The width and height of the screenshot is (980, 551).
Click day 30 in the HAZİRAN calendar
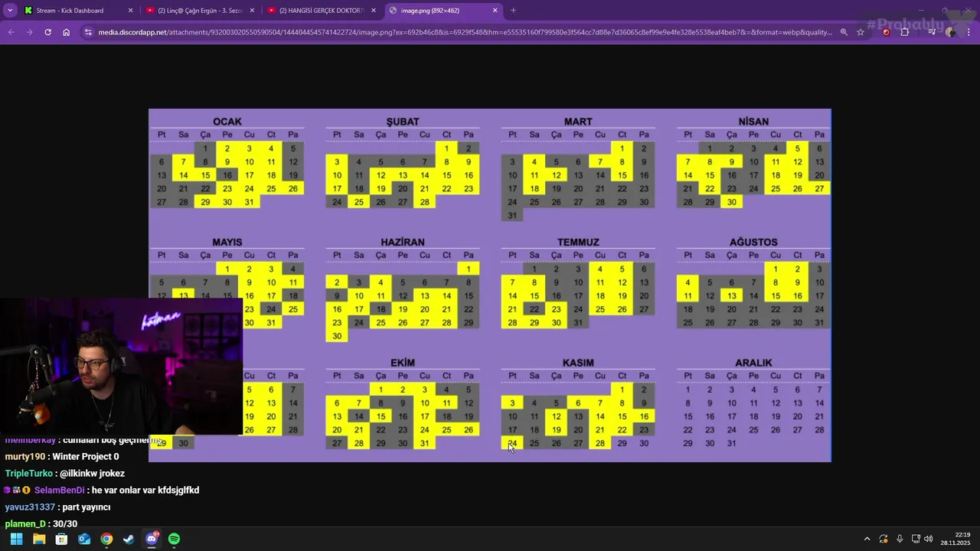[x=337, y=336]
